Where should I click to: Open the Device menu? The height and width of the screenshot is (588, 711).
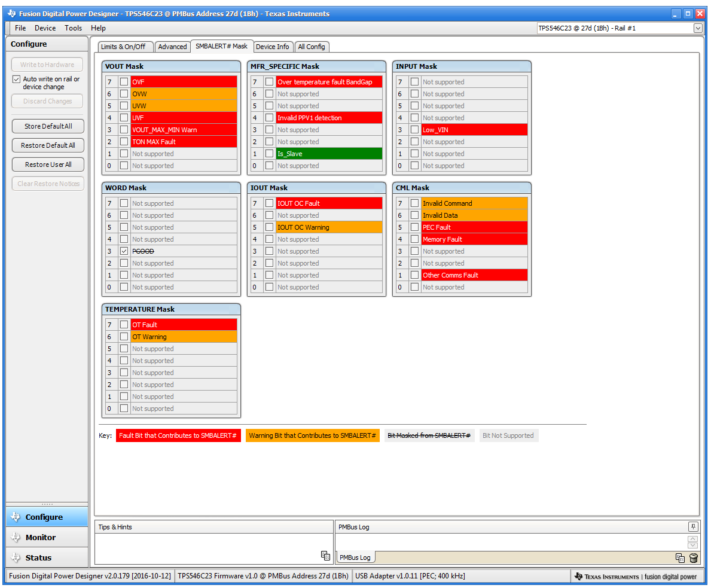click(x=45, y=28)
